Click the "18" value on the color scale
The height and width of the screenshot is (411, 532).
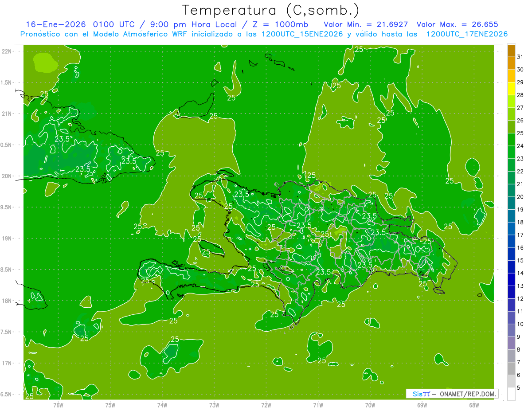point(520,222)
